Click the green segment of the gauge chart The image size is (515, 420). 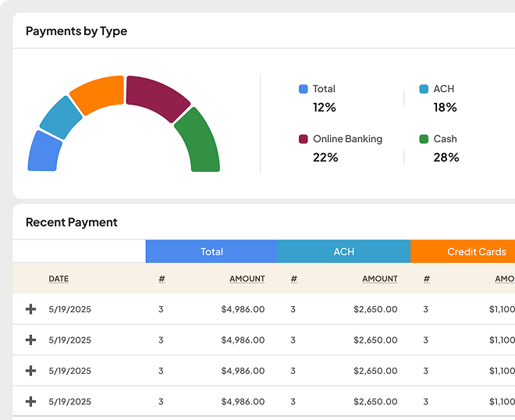coord(197,141)
